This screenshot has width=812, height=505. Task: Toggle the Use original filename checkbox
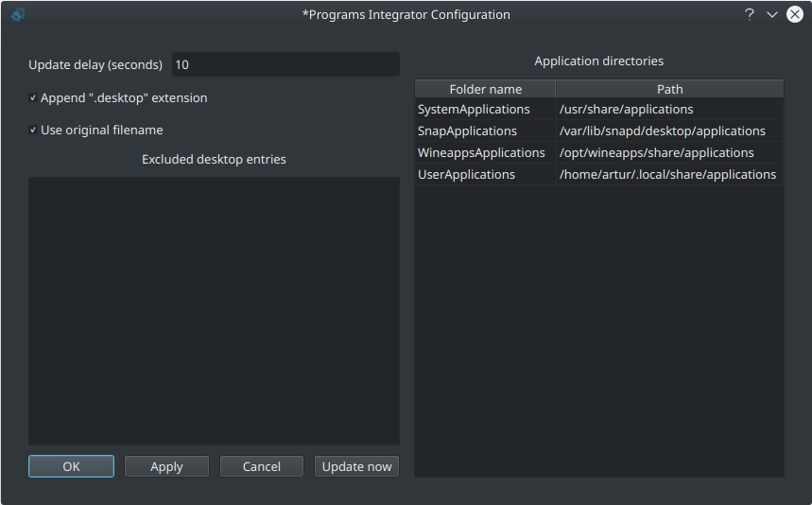tap(33, 130)
